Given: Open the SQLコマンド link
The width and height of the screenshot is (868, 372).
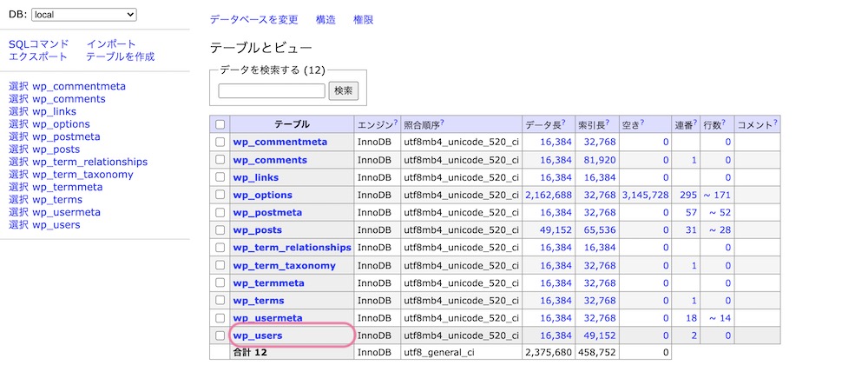Looking at the screenshot, I should point(39,43).
